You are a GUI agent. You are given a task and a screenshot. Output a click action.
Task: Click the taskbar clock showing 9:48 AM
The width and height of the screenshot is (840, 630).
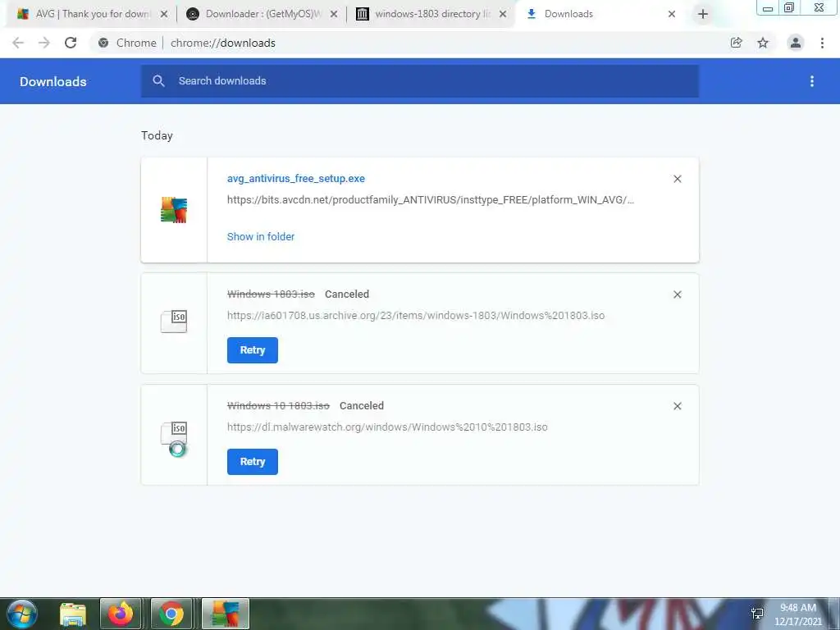[797, 614]
